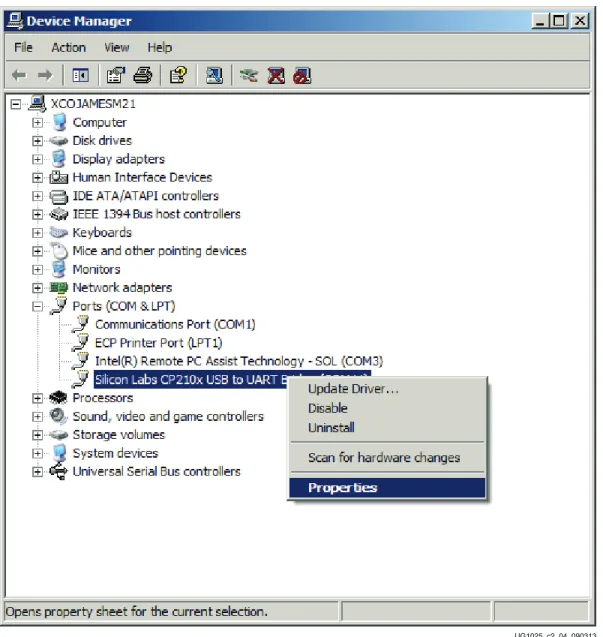Screen dimensions: 603x637
Task: Select the System devices tree label
Action: (x=115, y=453)
